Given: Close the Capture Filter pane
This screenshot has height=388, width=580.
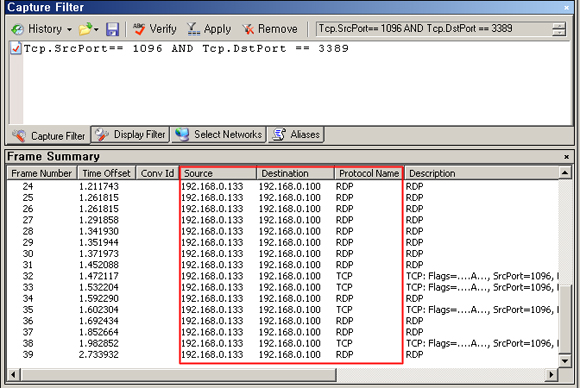Looking at the screenshot, I should click(x=566, y=7).
